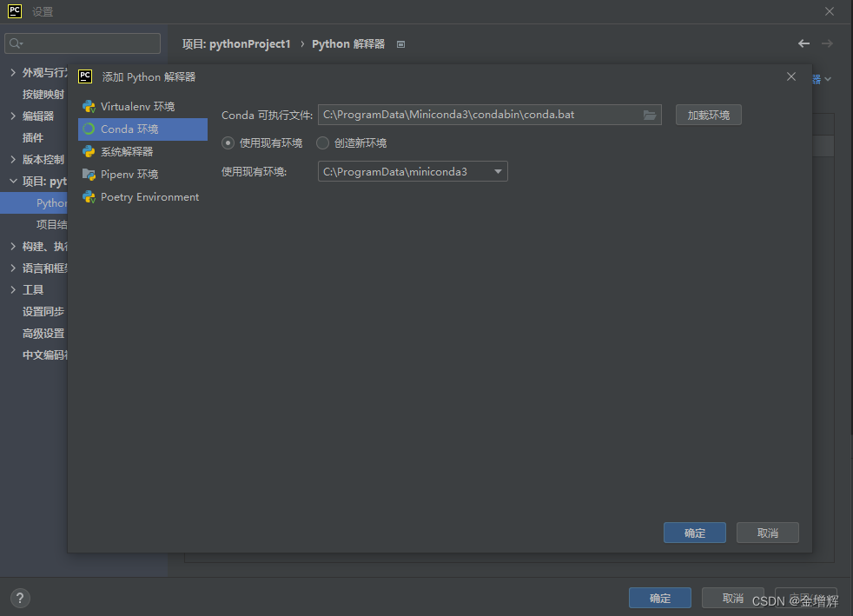This screenshot has height=616, width=853.
Task: Open 插件 in the Settings tree
Action: [x=33, y=137]
